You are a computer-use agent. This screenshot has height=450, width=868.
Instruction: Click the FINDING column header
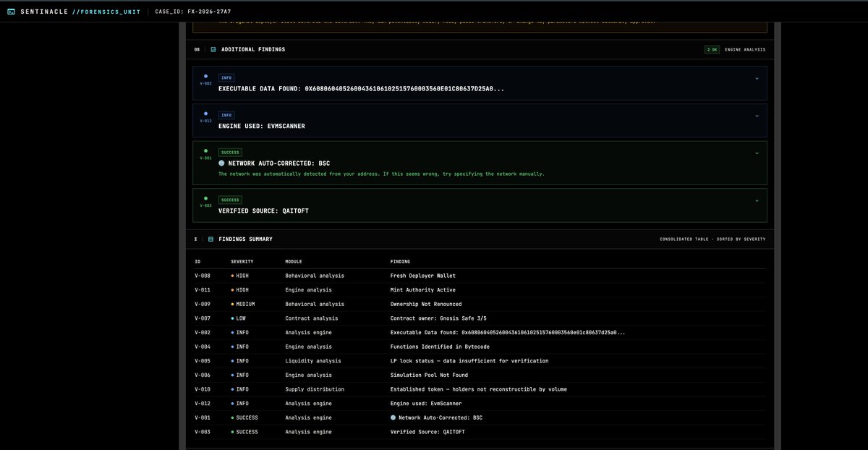coord(400,261)
